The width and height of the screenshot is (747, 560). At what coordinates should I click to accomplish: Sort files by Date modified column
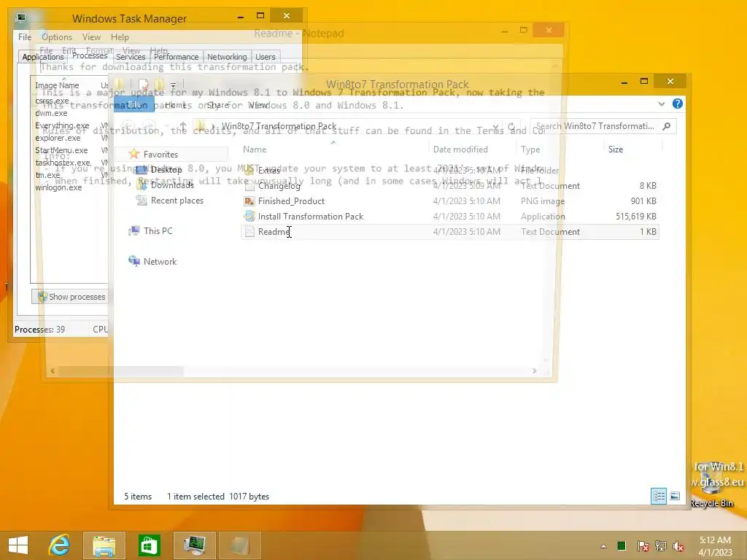click(x=460, y=149)
